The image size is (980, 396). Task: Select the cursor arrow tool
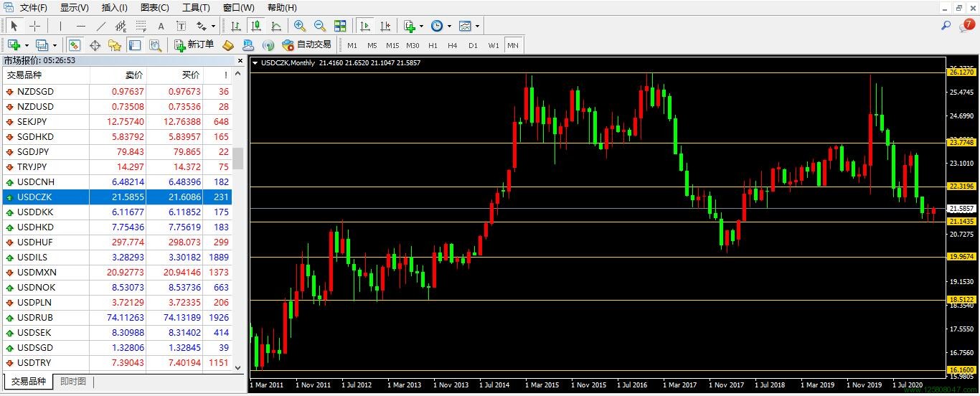click(14, 26)
